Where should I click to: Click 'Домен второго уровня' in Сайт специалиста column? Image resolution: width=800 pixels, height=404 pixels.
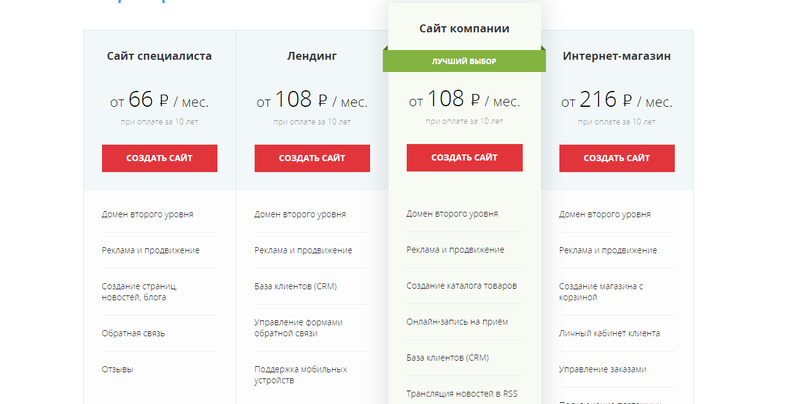click(x=147, y=214)
